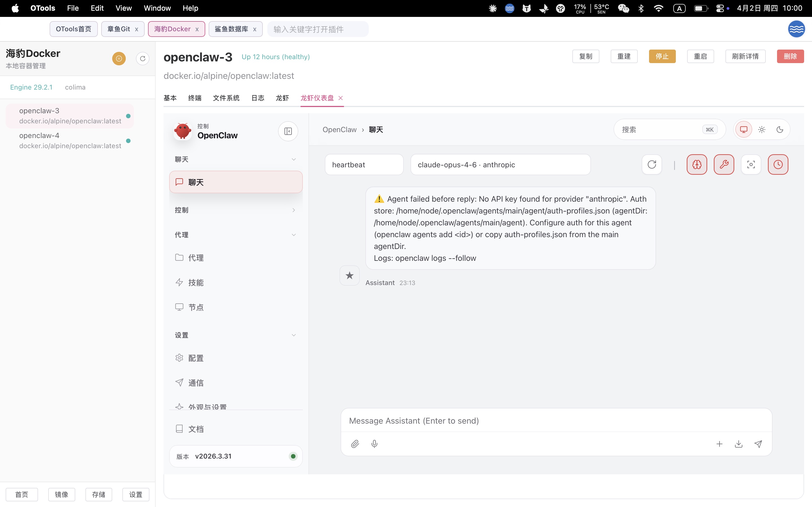The height and width of the screenshot is (507, 812).
Task: Expand the 控制 sidebar section
Action: pos(235,210)
